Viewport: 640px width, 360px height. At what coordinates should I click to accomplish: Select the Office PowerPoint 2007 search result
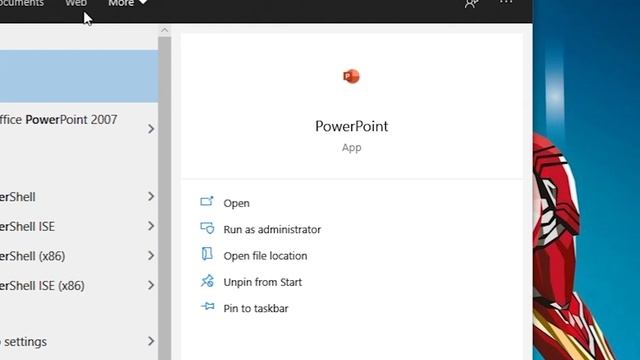[79, 129]
